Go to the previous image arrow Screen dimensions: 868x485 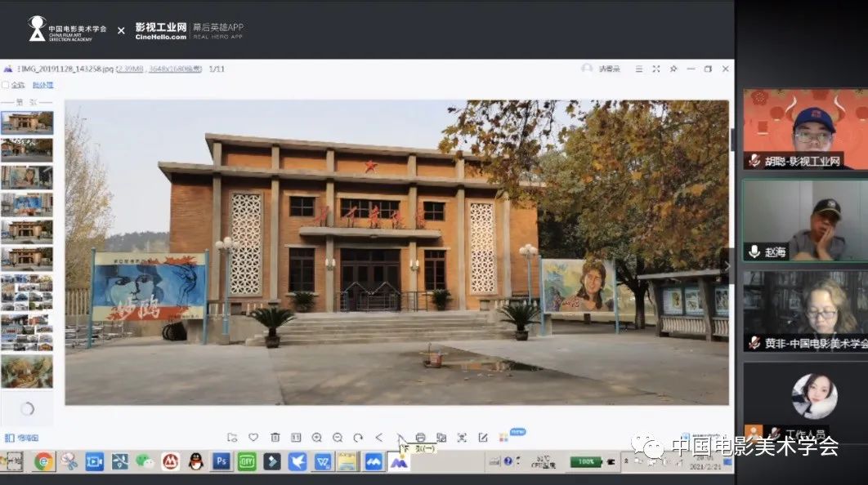[x=379, y=438]
